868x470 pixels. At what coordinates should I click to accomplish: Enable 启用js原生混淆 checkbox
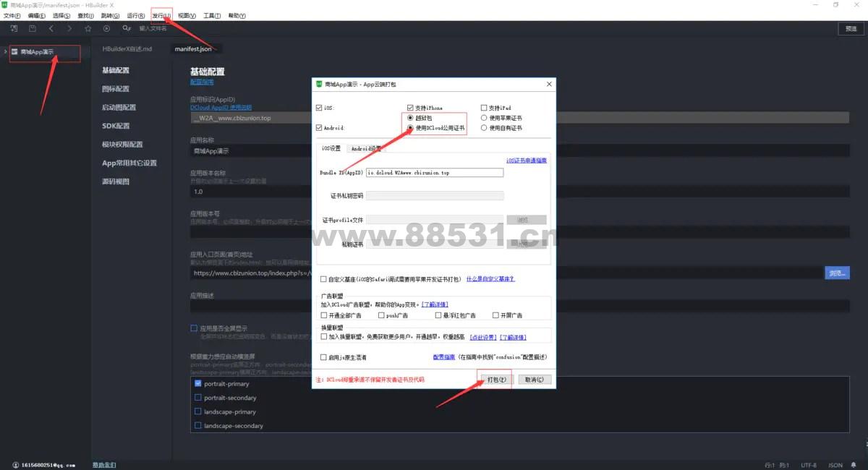tap(323, 357)
